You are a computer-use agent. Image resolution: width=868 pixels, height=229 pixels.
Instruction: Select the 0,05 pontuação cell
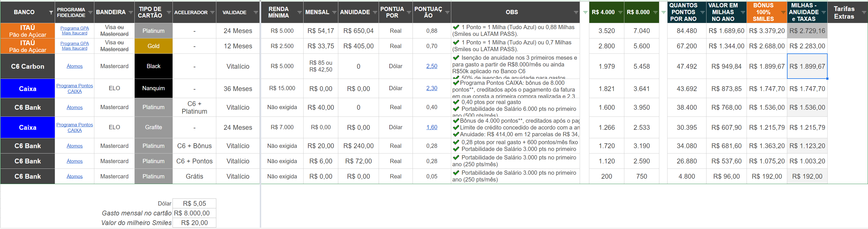432,176
